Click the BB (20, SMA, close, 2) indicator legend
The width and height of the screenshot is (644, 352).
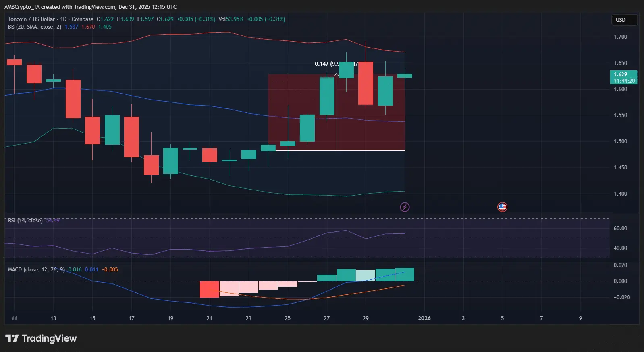[x=35, y=27]
